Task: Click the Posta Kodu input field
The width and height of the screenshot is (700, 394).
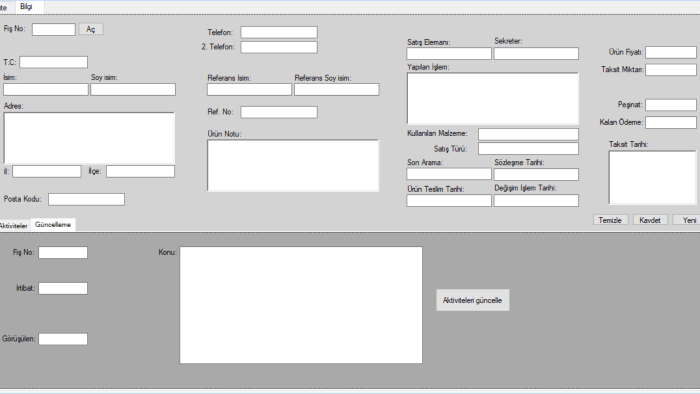Action: pos(87,199)
